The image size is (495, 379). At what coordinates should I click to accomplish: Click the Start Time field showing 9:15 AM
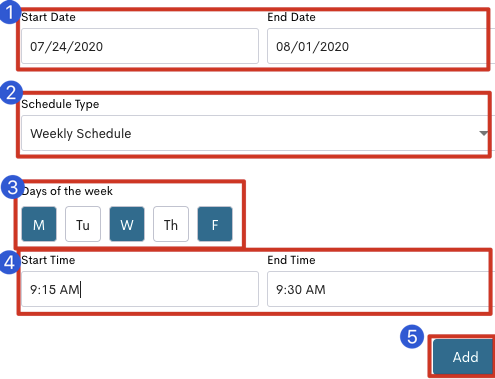pyautogui.click(x=140, y=289)
